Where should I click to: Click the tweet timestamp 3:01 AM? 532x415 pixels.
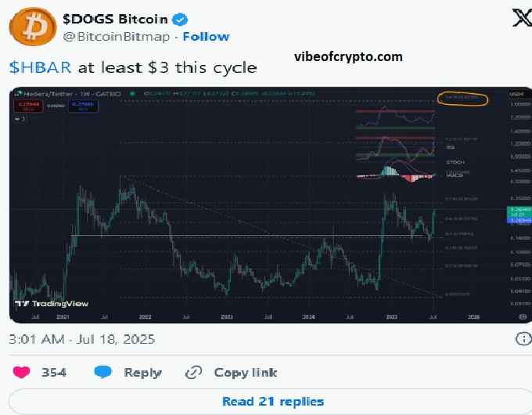pyautogui.click(x=81, y=339)
